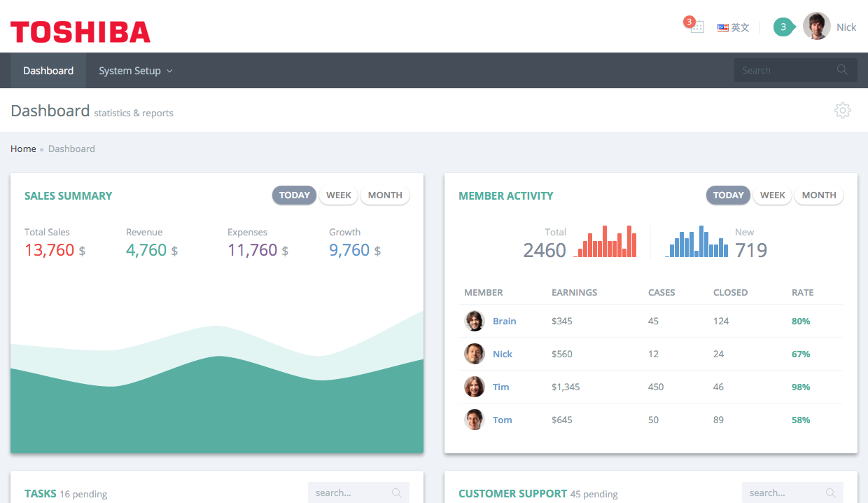Click the top search magnifier icon
This screenshot has height=503, width=868.
[x=842, y=70]
